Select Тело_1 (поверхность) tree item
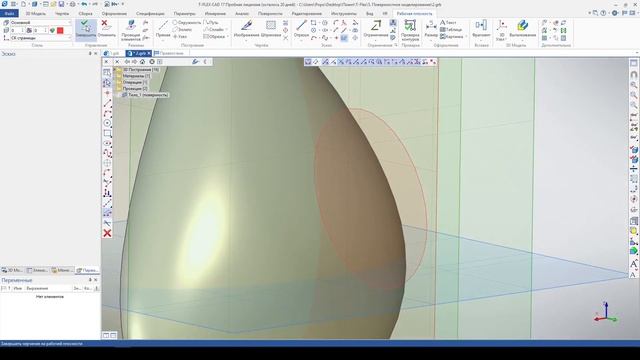The width and height of the screenshot is (640, 360). [x=146, y=95]
